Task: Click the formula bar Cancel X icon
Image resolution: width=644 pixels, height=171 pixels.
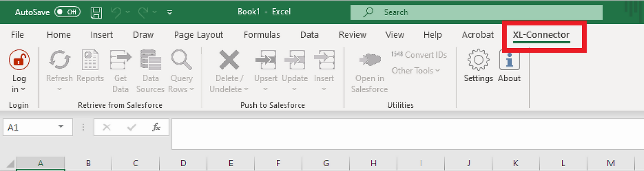Action: 107,127
